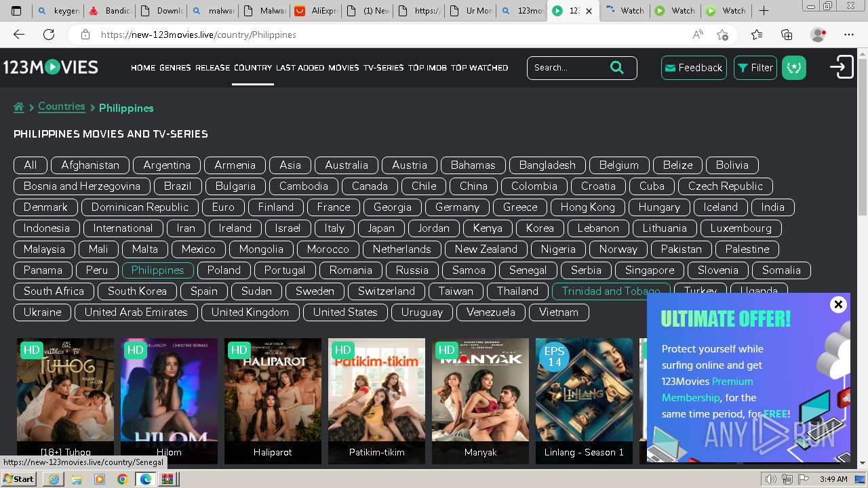Open media player taskbar icon

click(x=100, y=479)
